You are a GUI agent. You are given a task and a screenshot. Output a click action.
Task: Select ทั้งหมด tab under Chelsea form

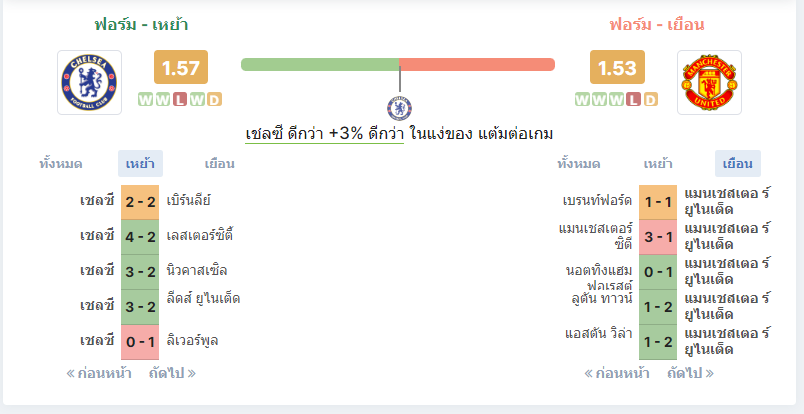point(61,164)
